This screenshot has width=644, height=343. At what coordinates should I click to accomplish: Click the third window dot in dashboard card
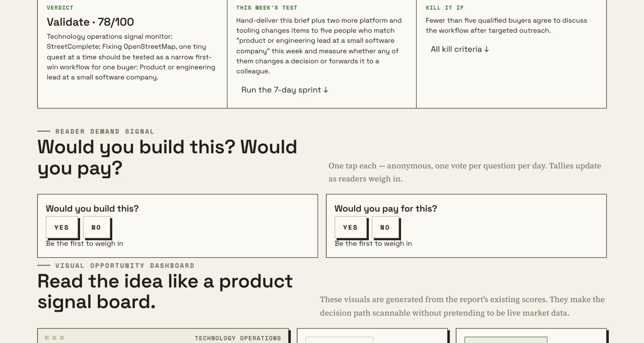point(62,338)
